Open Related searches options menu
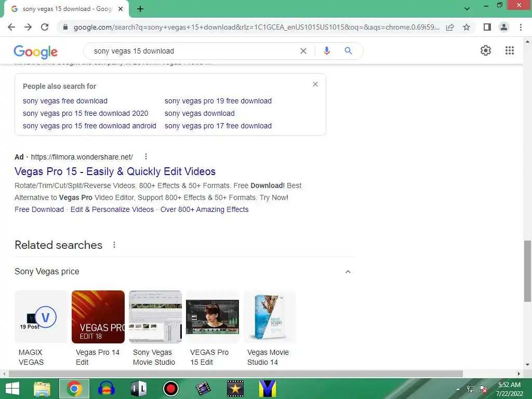This screenshot has width=532, height=399. (x=114, y=245)
